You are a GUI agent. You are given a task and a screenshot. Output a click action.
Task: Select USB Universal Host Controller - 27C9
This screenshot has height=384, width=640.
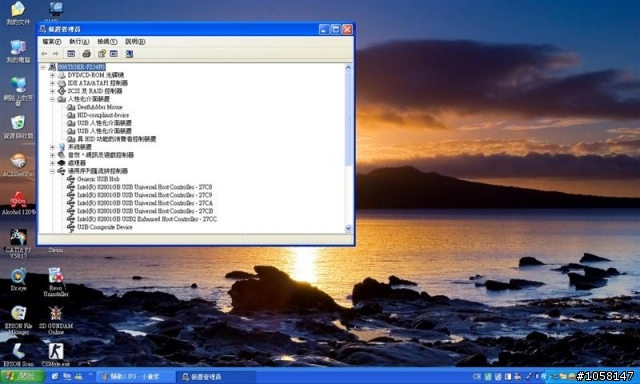[x=144, y=195]
